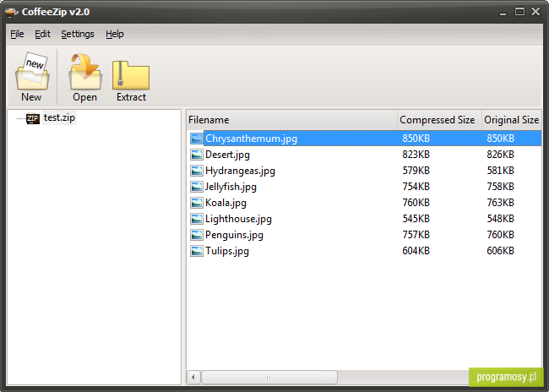Click the 581KB original size cell
Screen dimensions: 549x392
coord(500,171)
